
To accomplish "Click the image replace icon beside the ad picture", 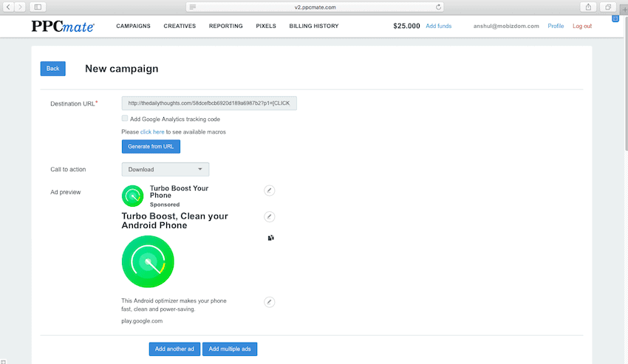I will [271, 238].
